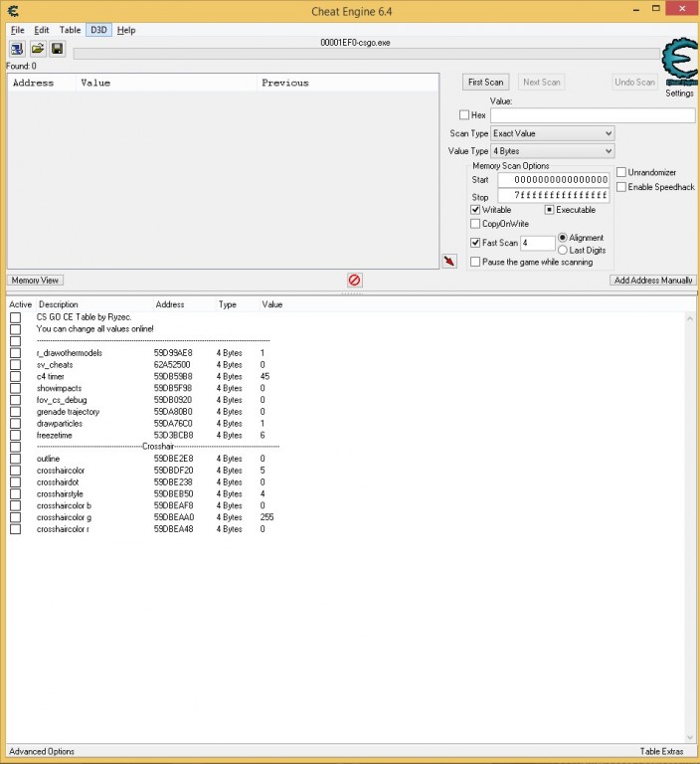Click the Fast Scan alignment value field
The height and width of the screenshot is (764, 700).
tap(538, 243)
